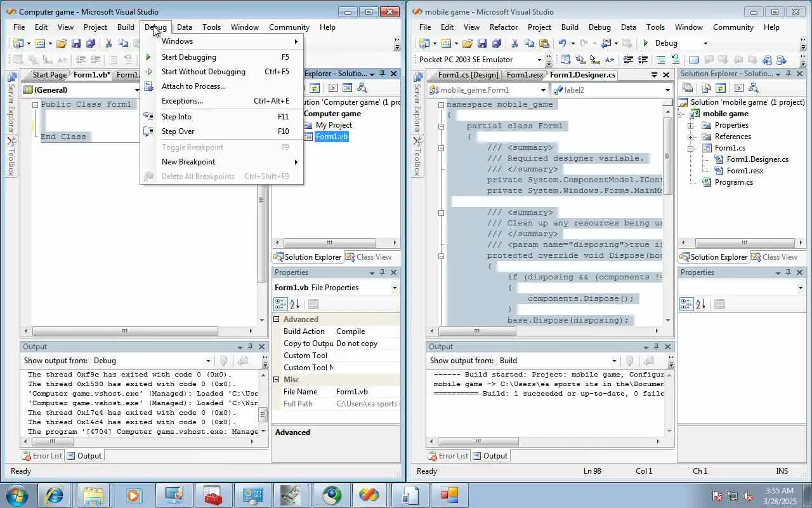Open Pocket PC 2003 SE Emulator device dropdown
The width and height of the screenshot is (812, 508).
[x=539, y=60]
